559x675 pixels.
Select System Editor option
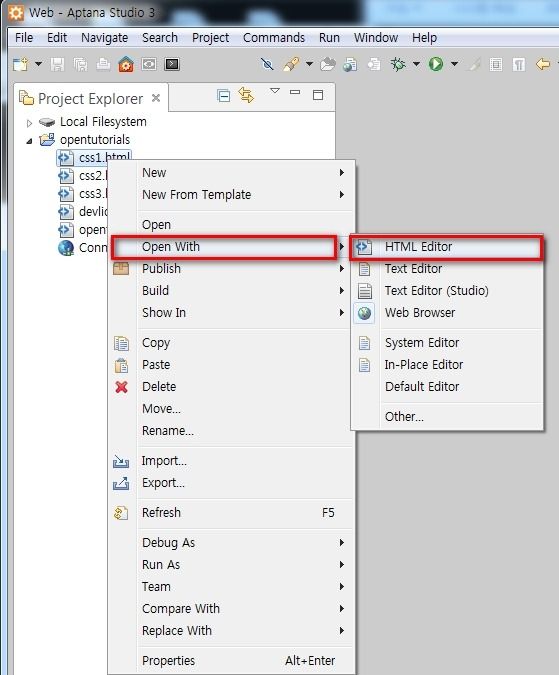pyautogui.click(x=447, y=343)
